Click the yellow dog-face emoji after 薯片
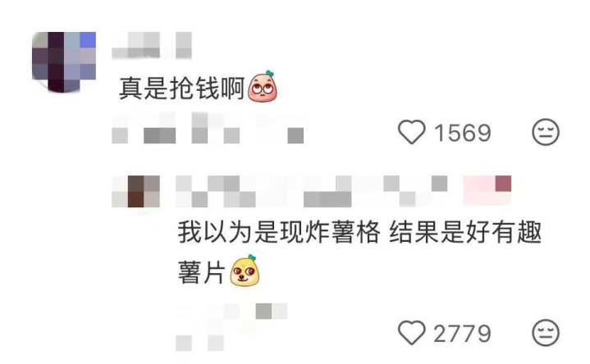 pos(245,271)
